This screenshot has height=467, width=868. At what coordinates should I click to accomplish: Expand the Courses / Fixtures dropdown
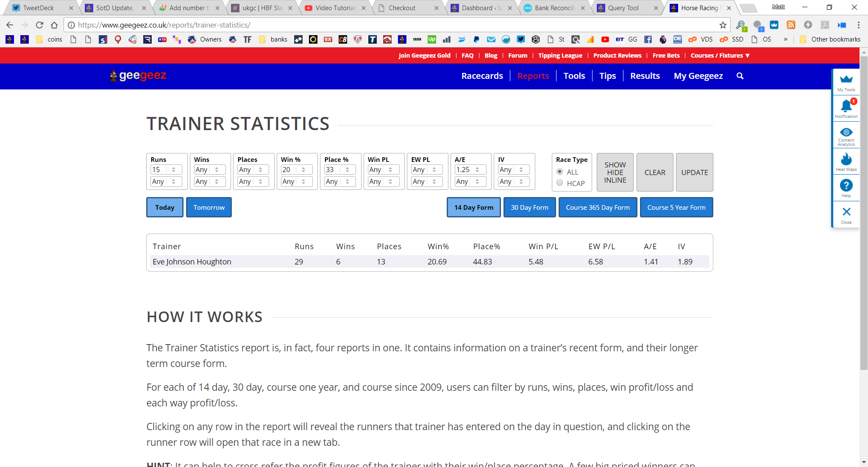pyautogui.click(x=720, y=56)
